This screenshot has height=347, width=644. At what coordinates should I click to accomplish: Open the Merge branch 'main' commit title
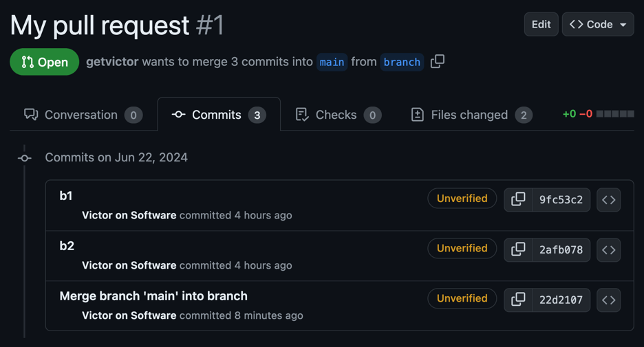click(153, 296)
